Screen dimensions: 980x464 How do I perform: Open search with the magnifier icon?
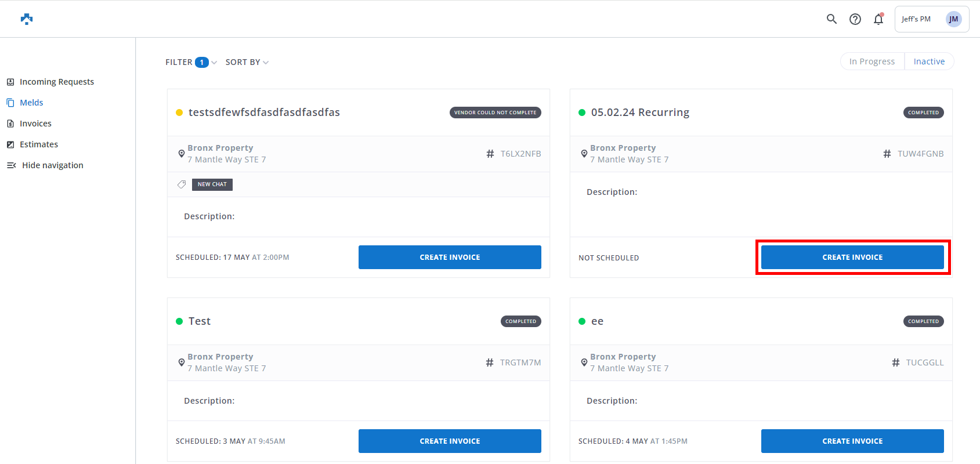(831, 19)
